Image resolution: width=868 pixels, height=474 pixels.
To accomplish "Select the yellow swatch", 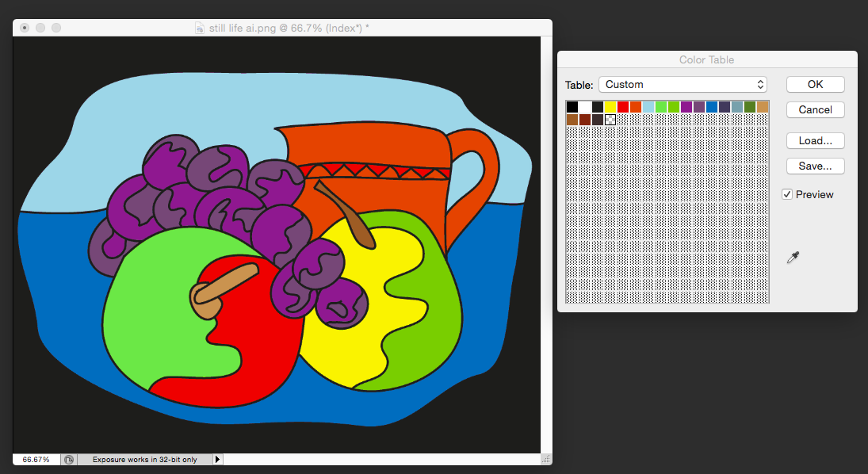I will (x=610, y=107).
